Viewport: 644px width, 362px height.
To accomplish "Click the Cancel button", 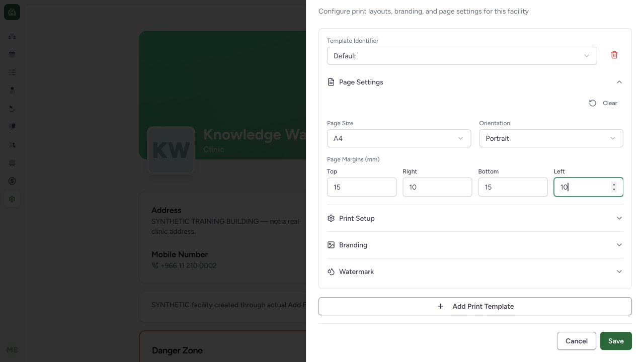I will coord(577,341).
